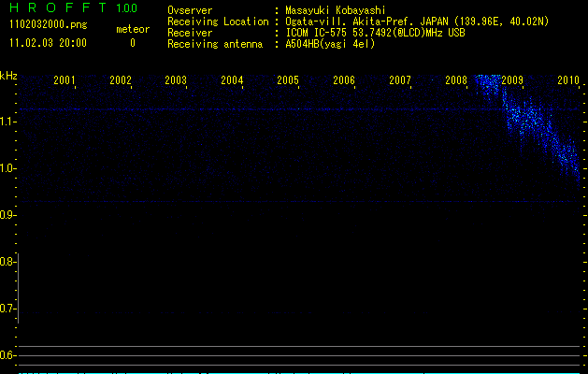Image resolution: width=588 pixels, height=374 pixels.
Task: Click time marker 2002
Action: [x=121, y=80]
